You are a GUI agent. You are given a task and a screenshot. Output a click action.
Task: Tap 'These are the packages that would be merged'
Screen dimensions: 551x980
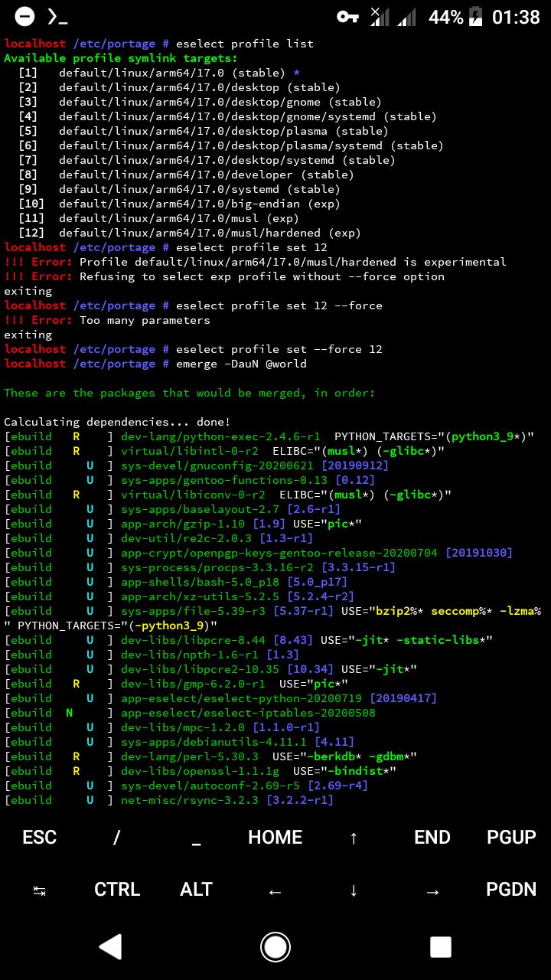[x=190, y=393]
